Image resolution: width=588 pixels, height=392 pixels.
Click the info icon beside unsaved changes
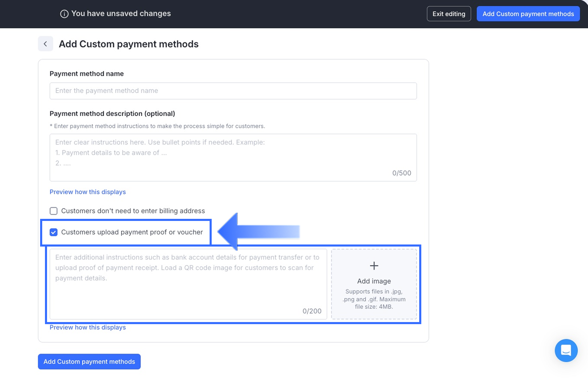[x=64, y=14]
